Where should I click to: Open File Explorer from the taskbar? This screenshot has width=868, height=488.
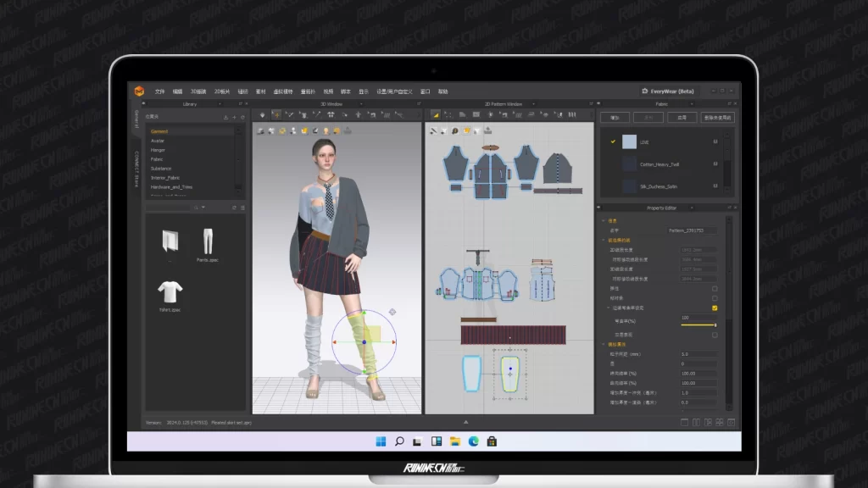tap(455, 441)
